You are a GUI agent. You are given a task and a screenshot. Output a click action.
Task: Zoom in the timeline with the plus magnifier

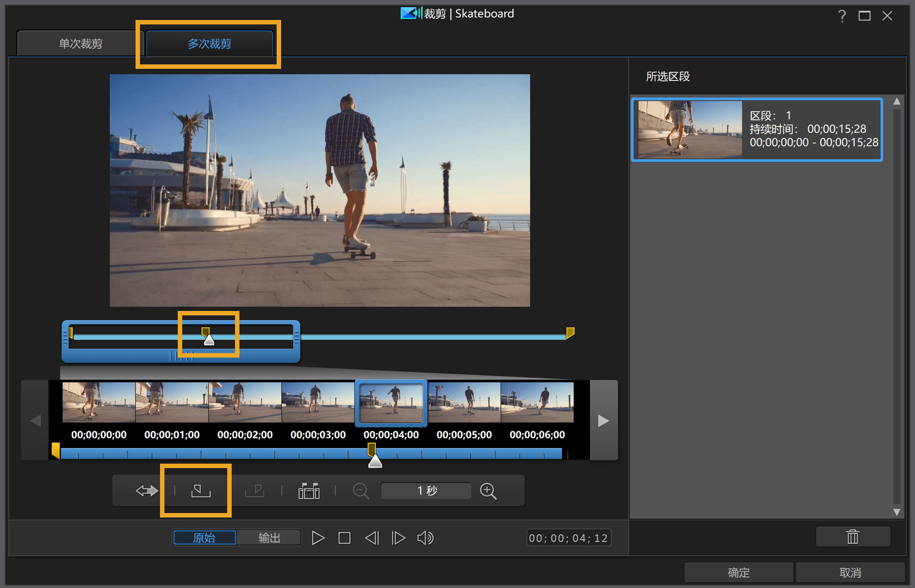click(x=488, y=491)
